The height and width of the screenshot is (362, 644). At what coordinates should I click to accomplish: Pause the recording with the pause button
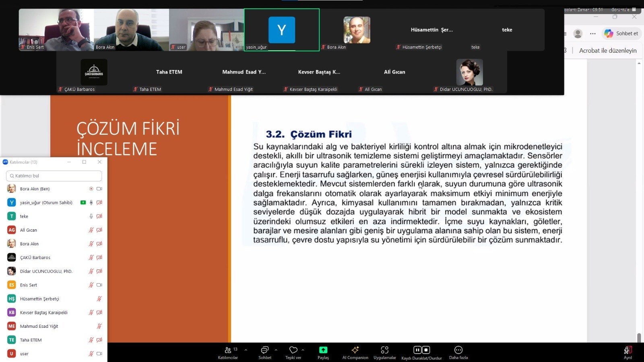(417, 350)
